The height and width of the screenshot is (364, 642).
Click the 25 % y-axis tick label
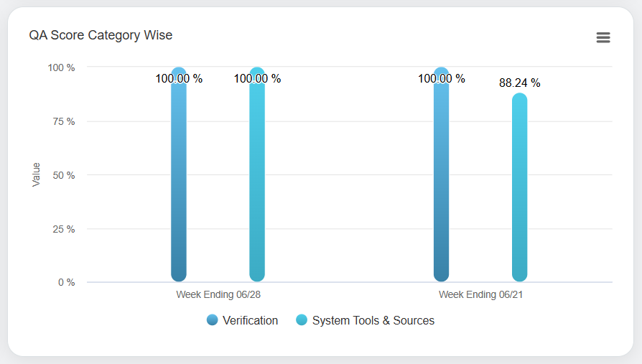coord(63,229)
